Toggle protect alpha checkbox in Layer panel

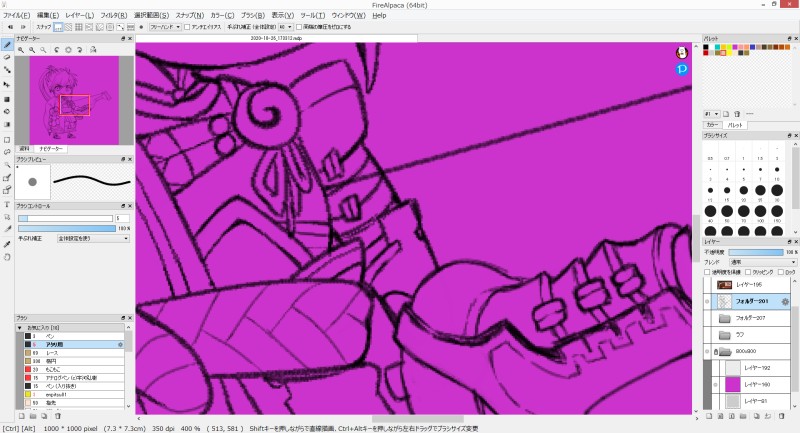[707, 272]
